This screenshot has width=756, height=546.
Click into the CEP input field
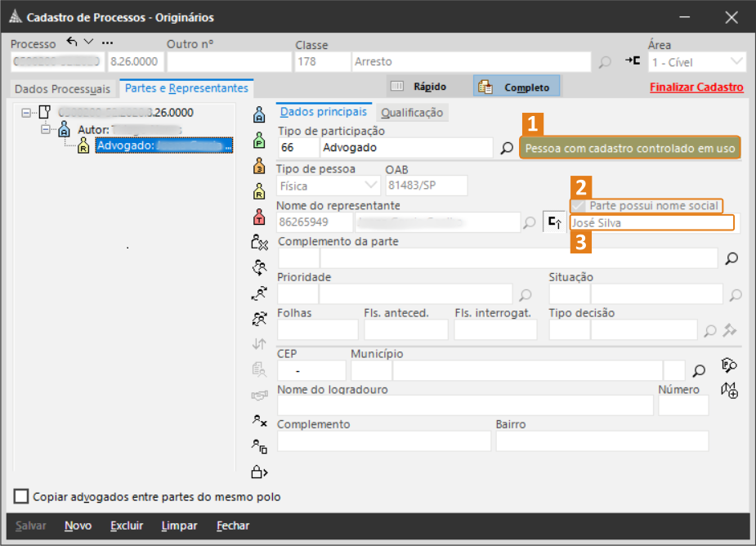311,371
